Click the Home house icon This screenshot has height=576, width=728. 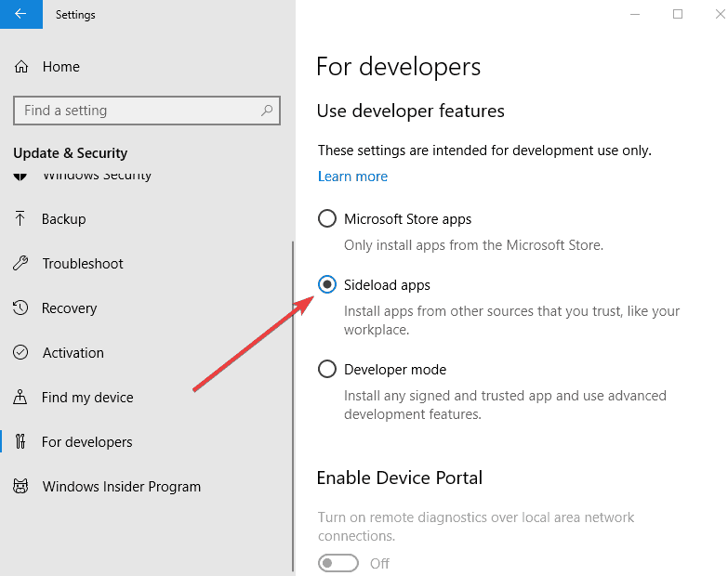click(x=20, y=67)
